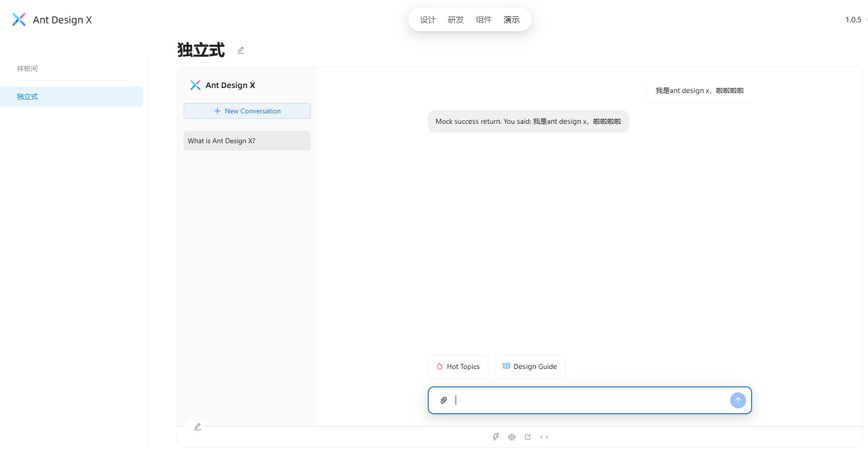This screenshot has height=449, width=868.
Task: Open demo in StackBlitz via lightning icon
Action: coord(496,437)
